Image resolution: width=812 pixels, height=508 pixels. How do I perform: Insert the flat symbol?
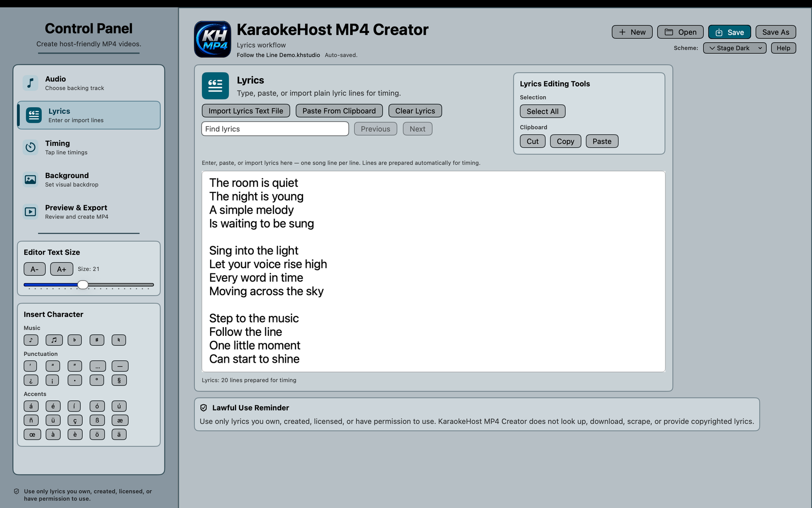tap(75, 340)
